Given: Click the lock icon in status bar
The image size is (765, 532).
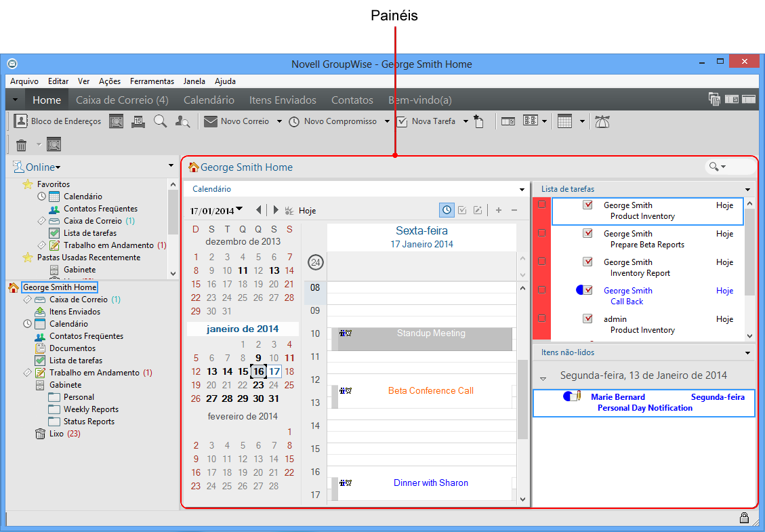Looking at the screenshot, I should click(x=744, y=517).
